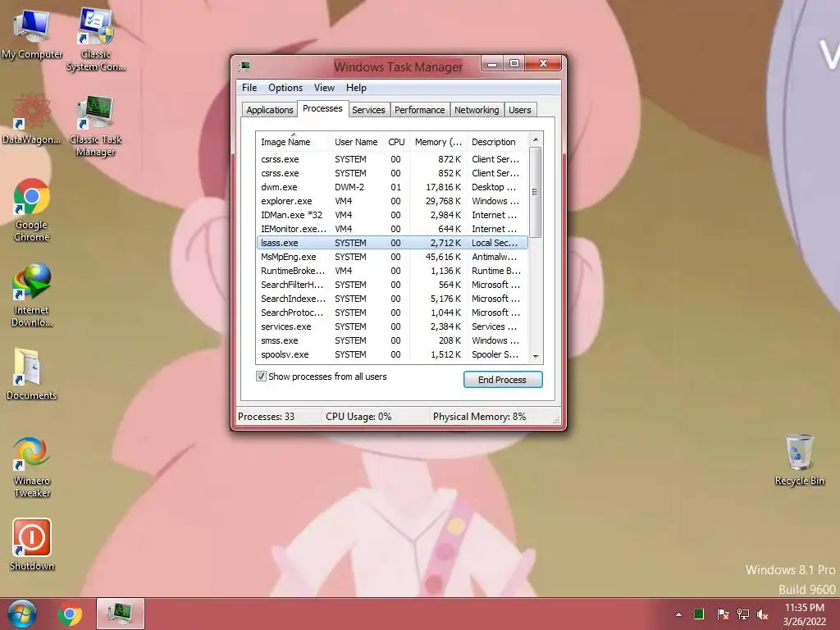Viewport: 840px width, 630px height.
Task: Open Internet Download Manager desktop shortcut
Action: point(32,294)
